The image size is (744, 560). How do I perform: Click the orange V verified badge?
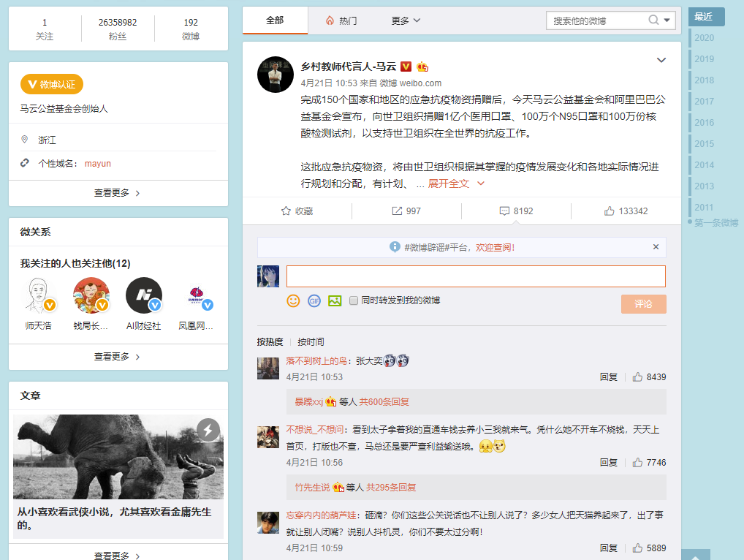406,67
